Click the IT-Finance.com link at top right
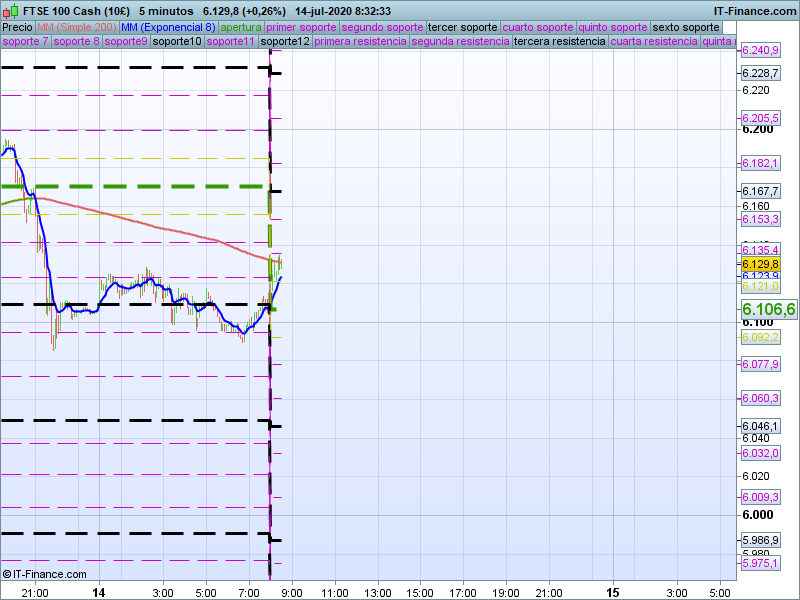This screenshot has height=600, width=800. tap(753, 10)
